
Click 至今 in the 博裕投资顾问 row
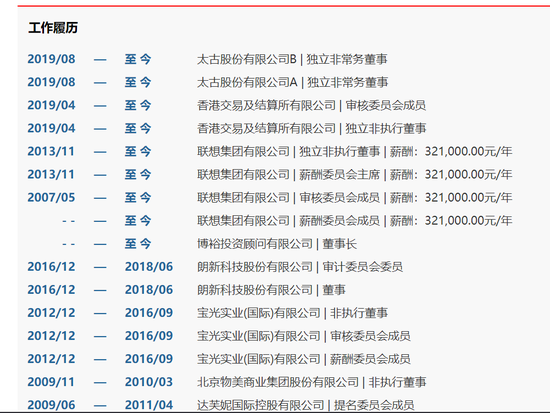(x=138, y=244)
